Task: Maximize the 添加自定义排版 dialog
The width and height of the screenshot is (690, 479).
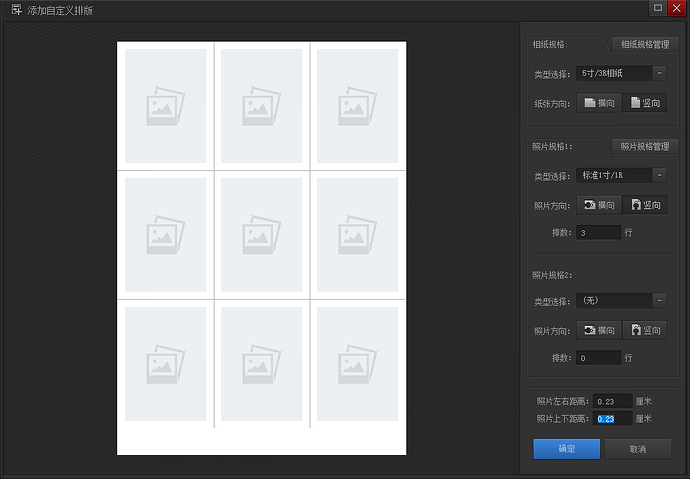Action: [658, 8]
